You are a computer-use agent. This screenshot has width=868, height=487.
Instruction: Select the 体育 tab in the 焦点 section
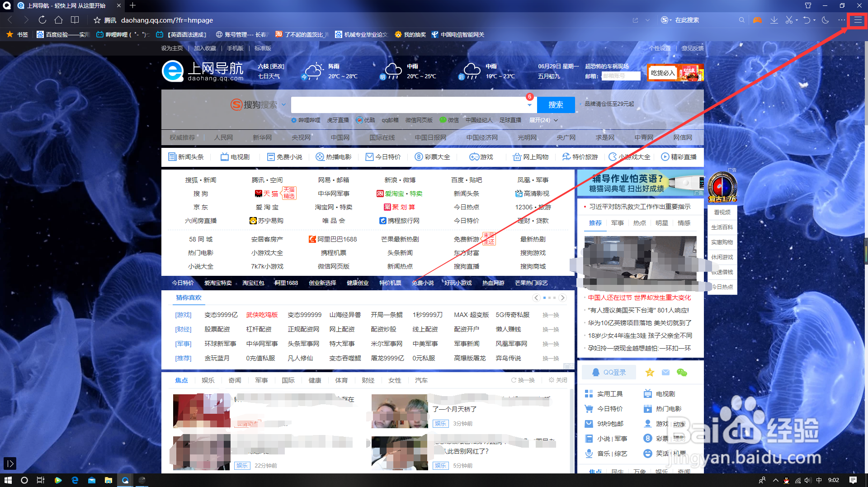click(341, 380)
